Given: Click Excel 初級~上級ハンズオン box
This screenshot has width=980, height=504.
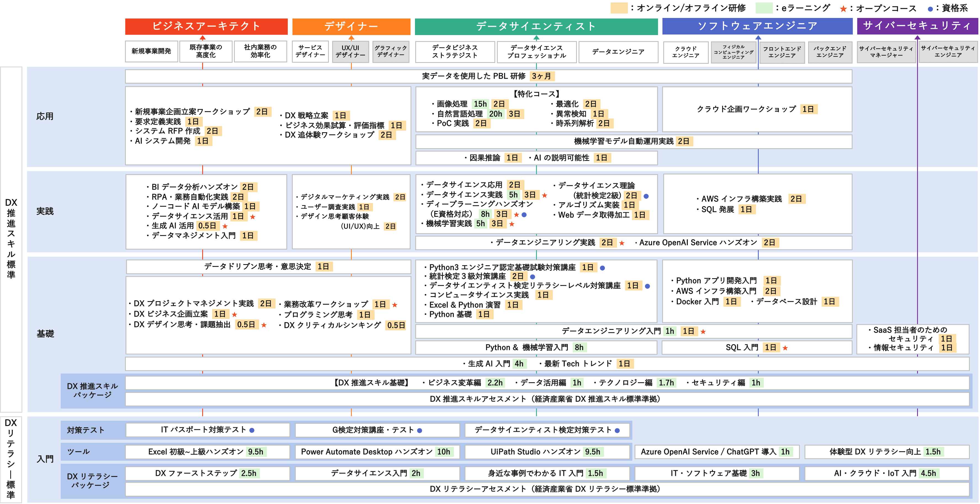Looking at the screenshot, I should [x=207, y=452].
